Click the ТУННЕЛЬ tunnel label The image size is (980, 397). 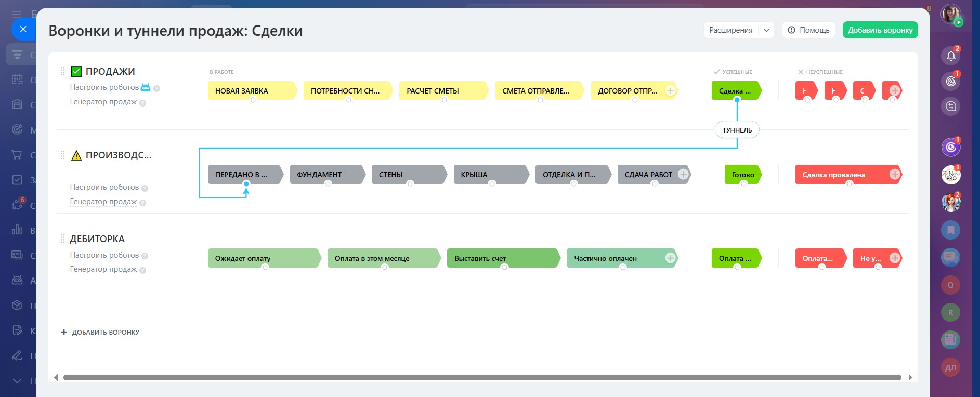pyautogui.click(x=737, y=130)
